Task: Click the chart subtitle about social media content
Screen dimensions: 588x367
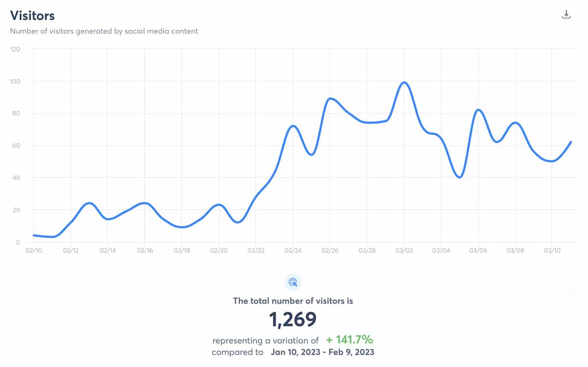Action: tap(104, 31)
